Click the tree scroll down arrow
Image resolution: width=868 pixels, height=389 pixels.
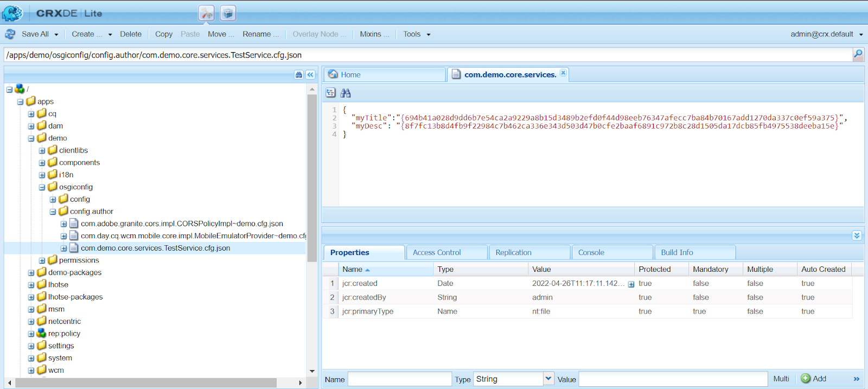312,371
